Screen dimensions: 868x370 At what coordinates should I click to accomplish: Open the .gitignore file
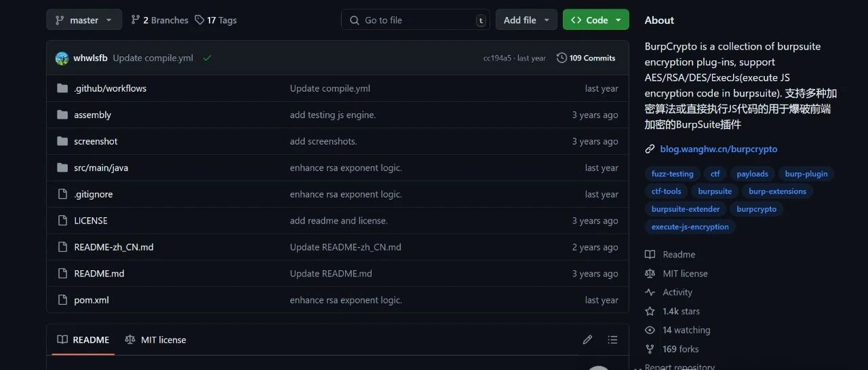(94, 194)
